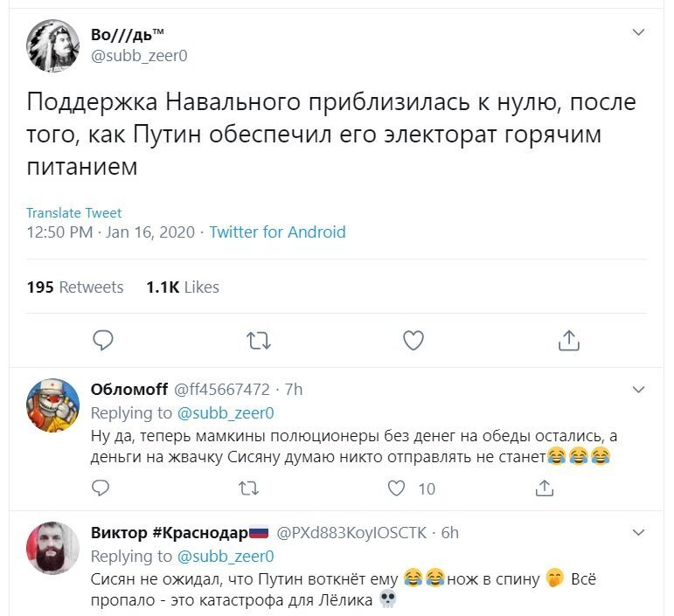Screen dimensions: 674x616
Task: Open options chevron on main tweet
Action: (639, 32)
